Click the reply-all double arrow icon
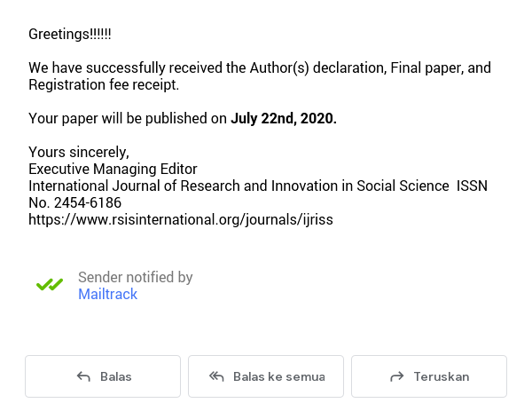Image resolution: width=532 pixels, height=411 pixels. (x=216, y=376)
